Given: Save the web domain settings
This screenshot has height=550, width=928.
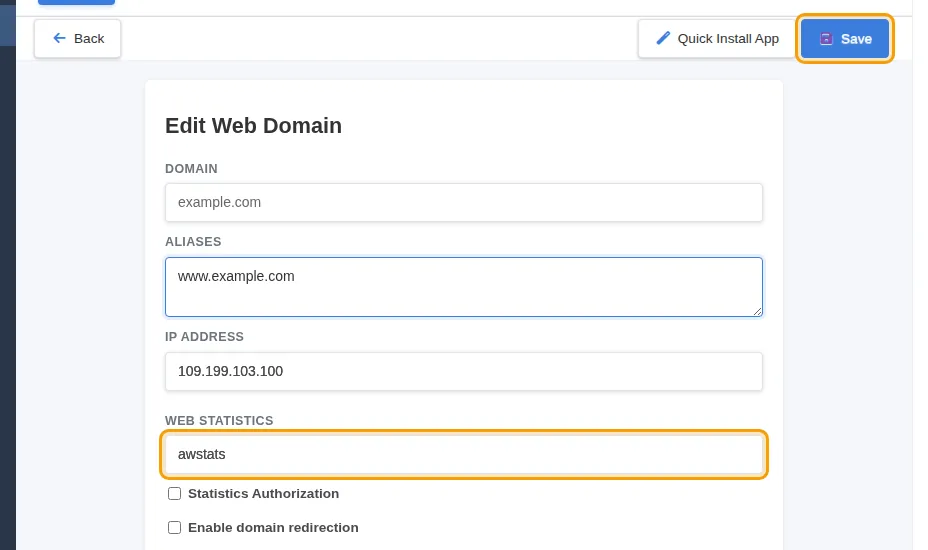Looking at the screenshot, I should [x=845, y=38].
